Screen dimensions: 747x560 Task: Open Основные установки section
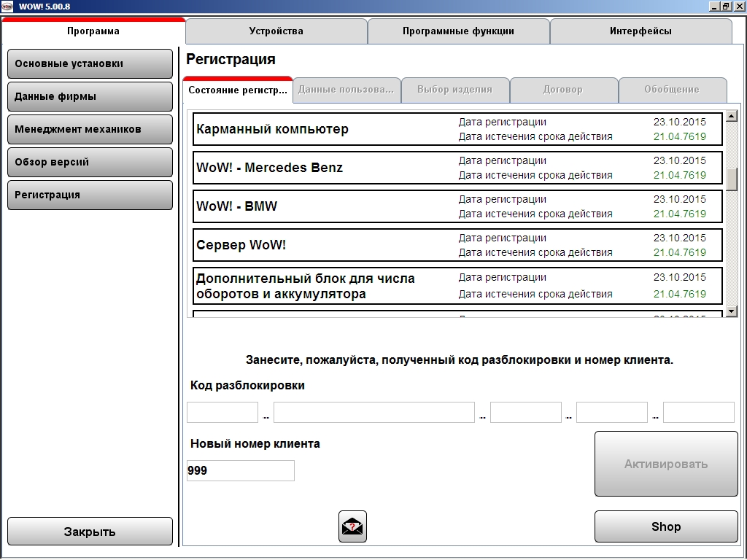point(90,64)
